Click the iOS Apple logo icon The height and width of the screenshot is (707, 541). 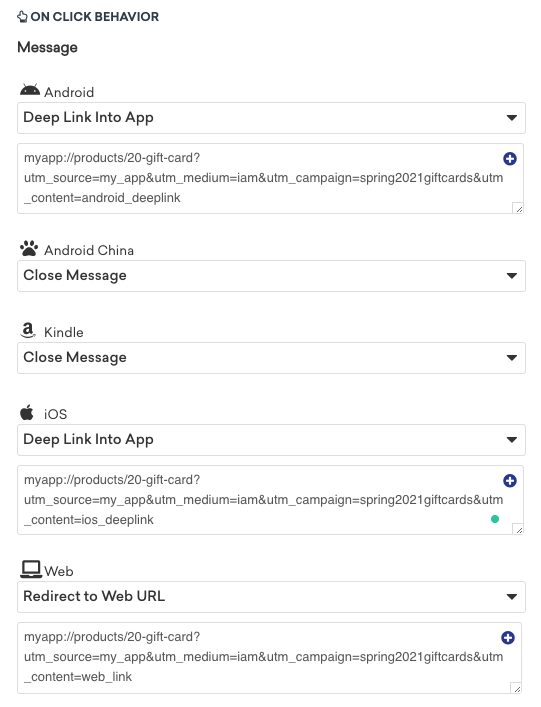pyautogui.click(x=27, y=412)
